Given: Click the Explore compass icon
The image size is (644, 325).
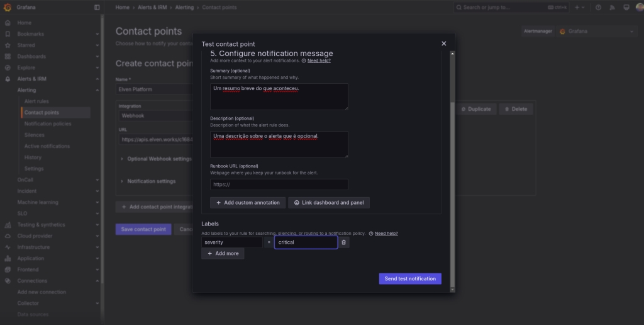Looking at the screenshot, I should [x=8, y=67].
